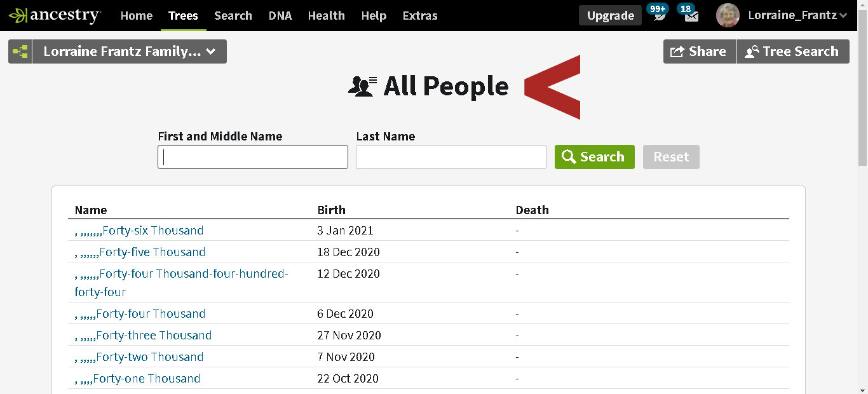Open the messages envelope icon
Screen dimensions: 868x394
coord(691,16)
